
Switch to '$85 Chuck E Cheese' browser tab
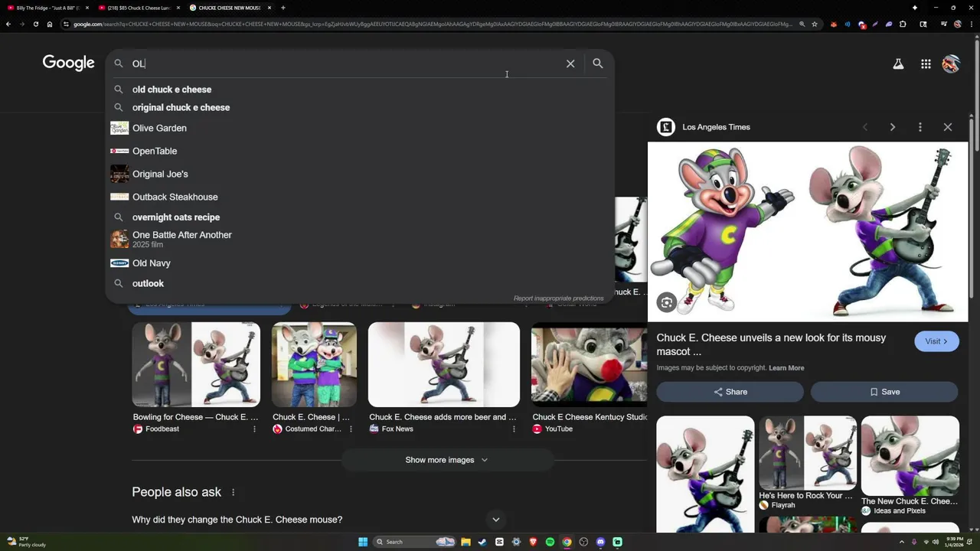(138, 8)
